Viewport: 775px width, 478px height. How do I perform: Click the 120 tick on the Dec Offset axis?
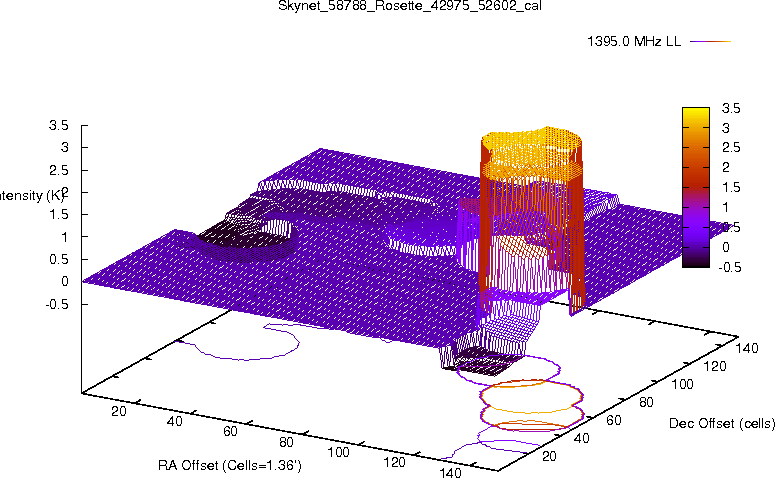(x=714, y=366)
